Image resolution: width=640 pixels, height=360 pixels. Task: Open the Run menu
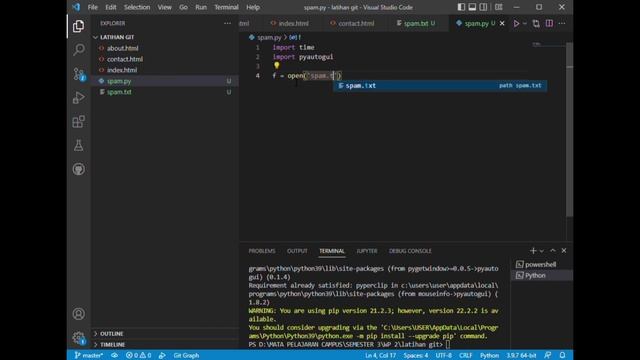coord(201,7)
